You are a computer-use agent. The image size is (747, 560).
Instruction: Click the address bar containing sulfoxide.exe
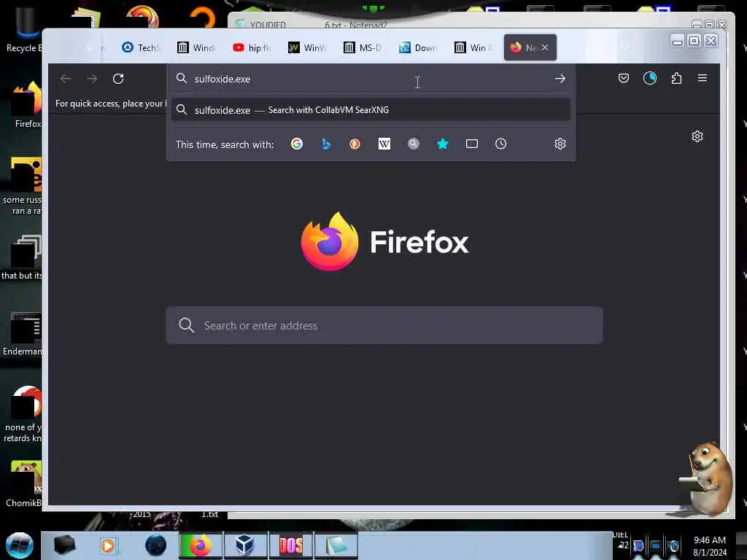(371, 79)
